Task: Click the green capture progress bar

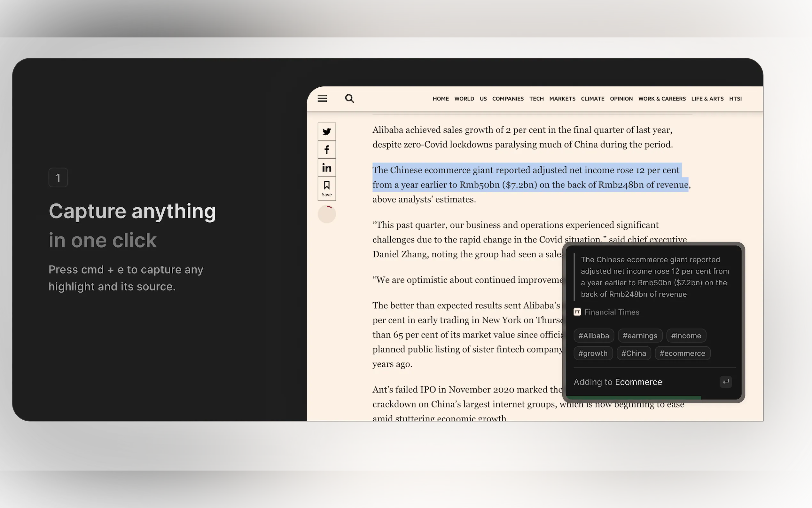Action: pyautogui.click(x=633, y=397)
